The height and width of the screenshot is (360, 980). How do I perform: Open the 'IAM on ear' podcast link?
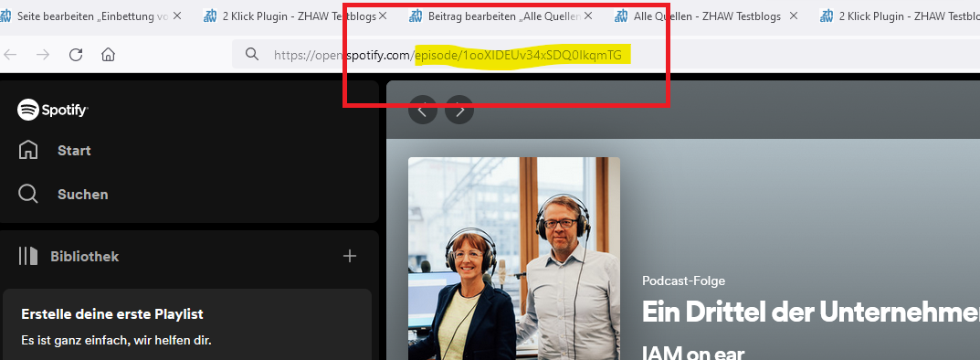(x=692, y=353)
